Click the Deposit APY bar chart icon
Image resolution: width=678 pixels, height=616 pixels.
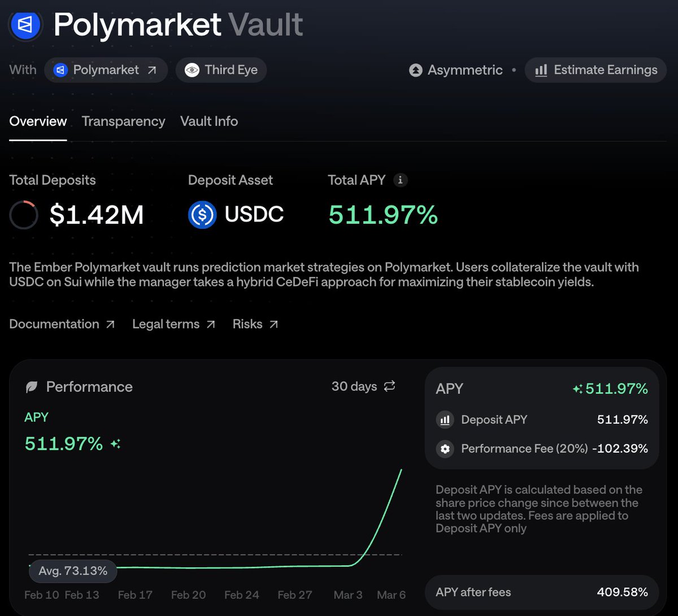(x=445, y=420)
